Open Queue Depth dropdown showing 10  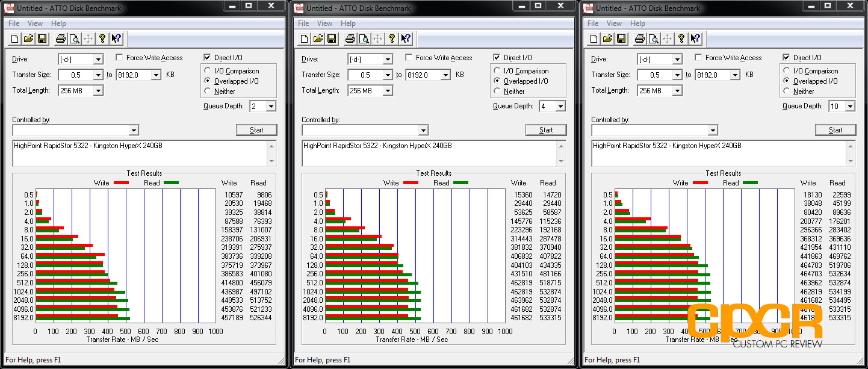point(850,107)
